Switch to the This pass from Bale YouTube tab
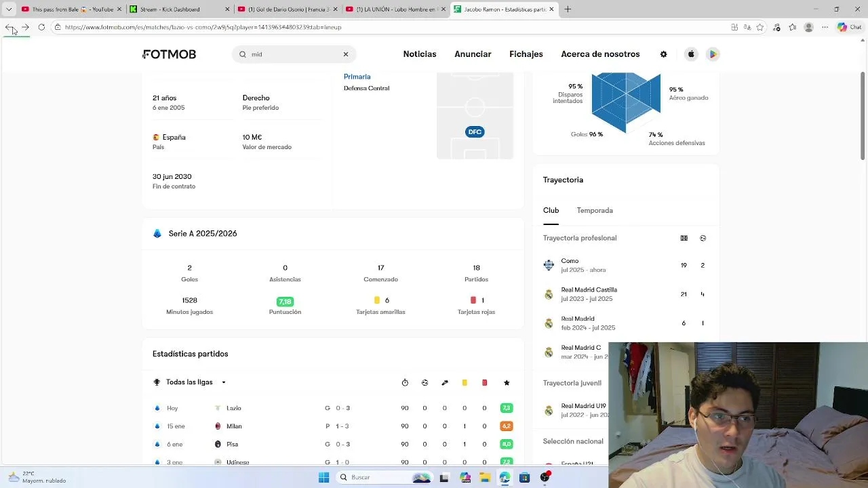 click(x=71, y=9)
